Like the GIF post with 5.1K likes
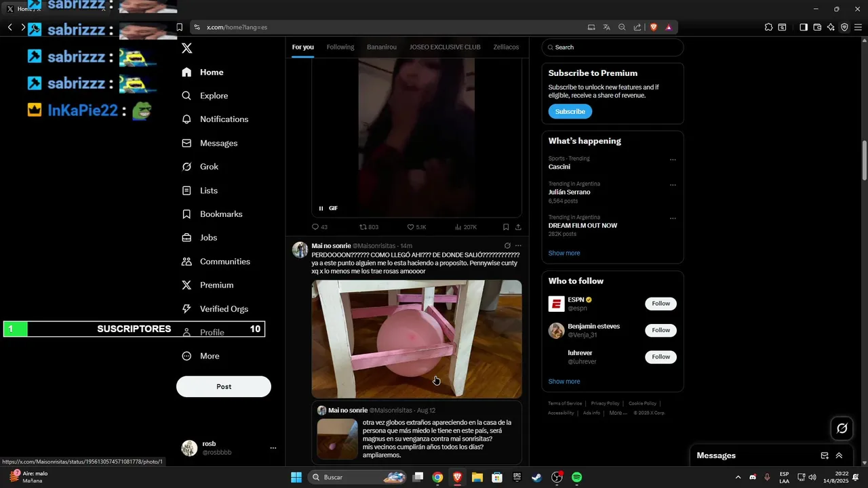This screenshot has height=488, width=868. click(416, 227)
